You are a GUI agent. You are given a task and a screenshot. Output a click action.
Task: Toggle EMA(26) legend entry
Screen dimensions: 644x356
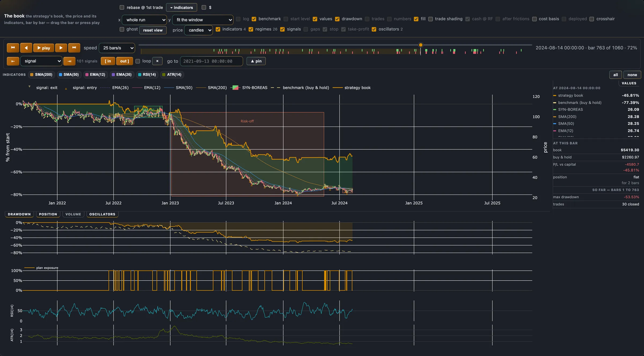click(x=115, y=88)
